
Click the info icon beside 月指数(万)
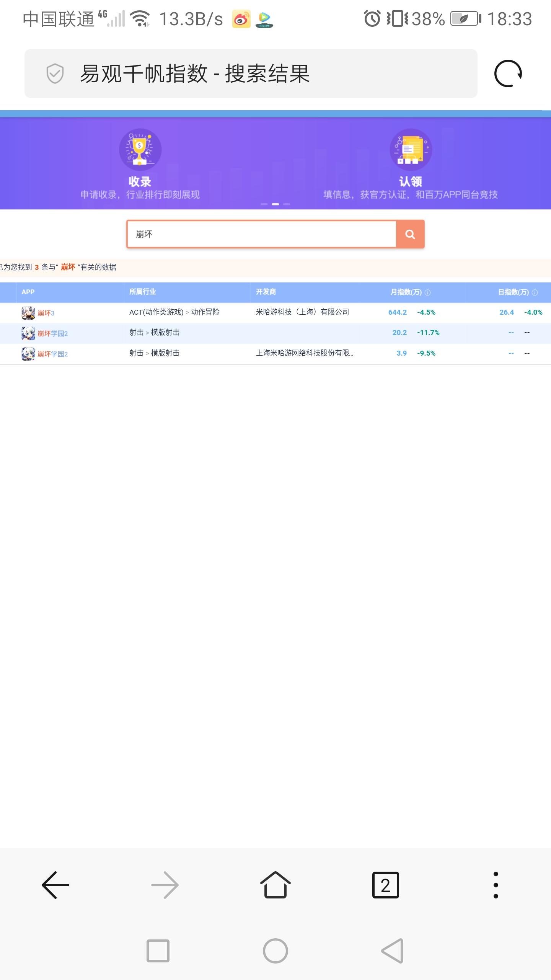pyautogui.click(x=428, y=292)
